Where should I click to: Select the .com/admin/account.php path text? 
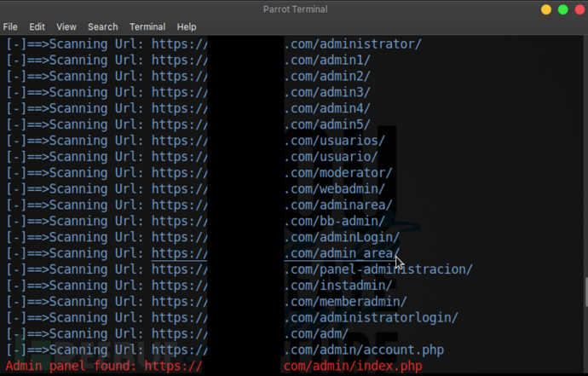(x=364, y=350)
